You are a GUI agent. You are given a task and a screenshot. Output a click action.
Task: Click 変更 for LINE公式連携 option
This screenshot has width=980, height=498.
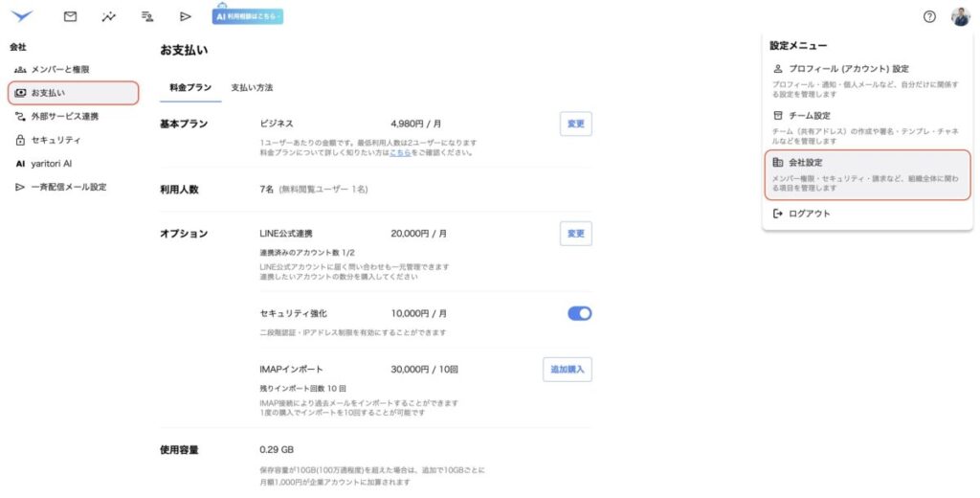[x=575, y=234]
